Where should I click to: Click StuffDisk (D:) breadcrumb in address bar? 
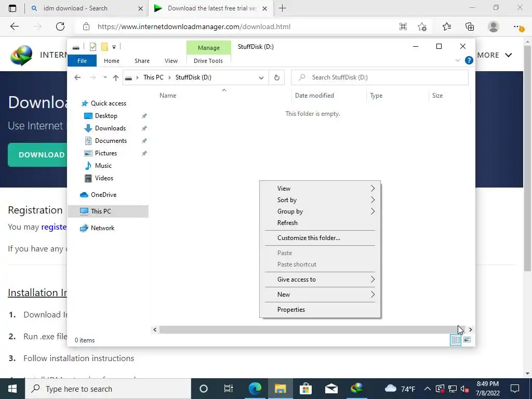193,77
